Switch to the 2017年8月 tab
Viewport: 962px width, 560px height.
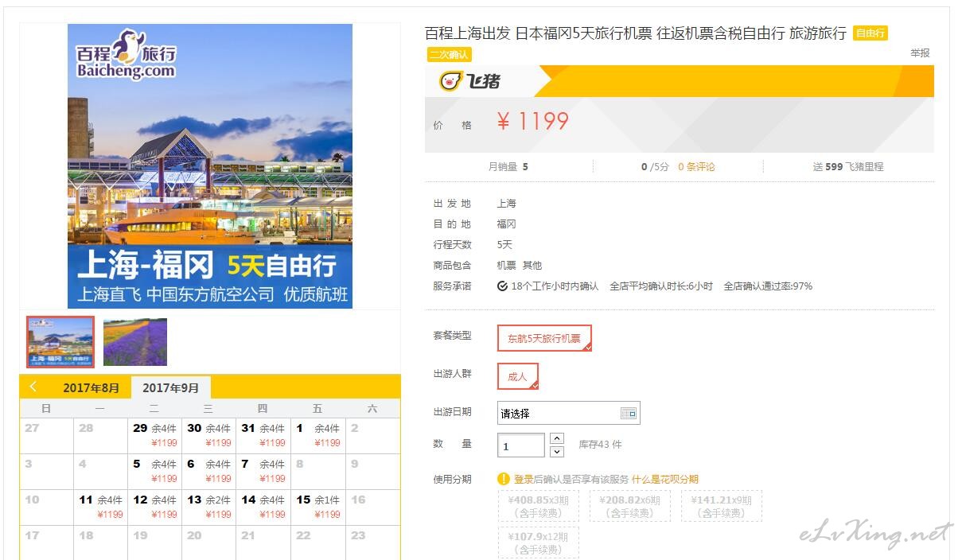92,388
